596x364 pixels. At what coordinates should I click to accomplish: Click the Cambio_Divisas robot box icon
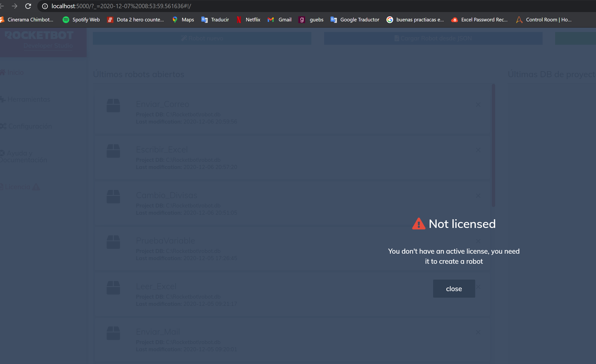(113, 196)
